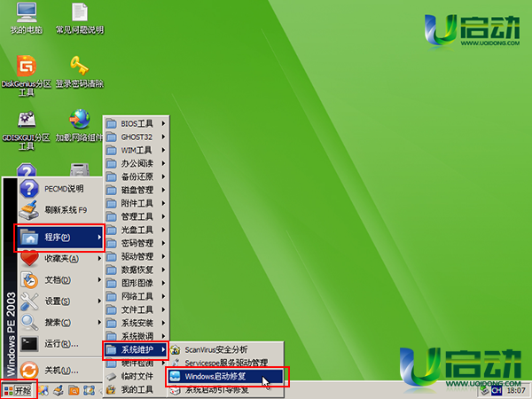Click the blue screenshot-frame quick launch icon
The width and height of the screenshot is (532, 399).
[x=89, y=390]
